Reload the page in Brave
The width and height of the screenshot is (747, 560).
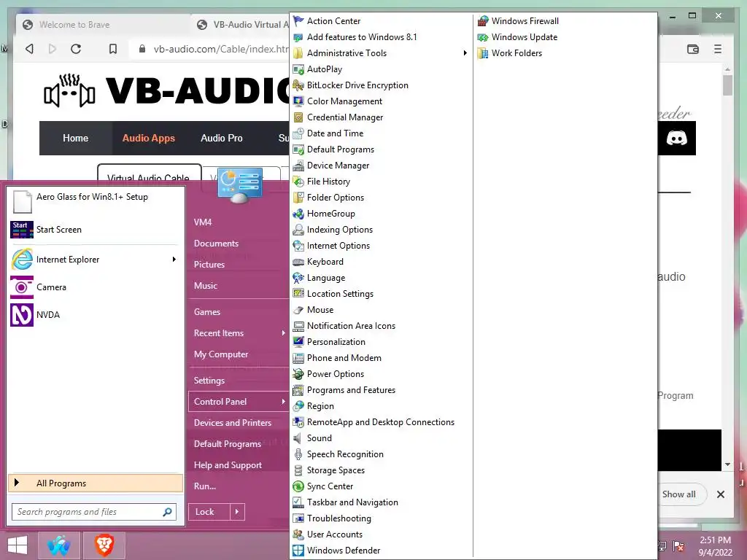(x=76, y=49)
